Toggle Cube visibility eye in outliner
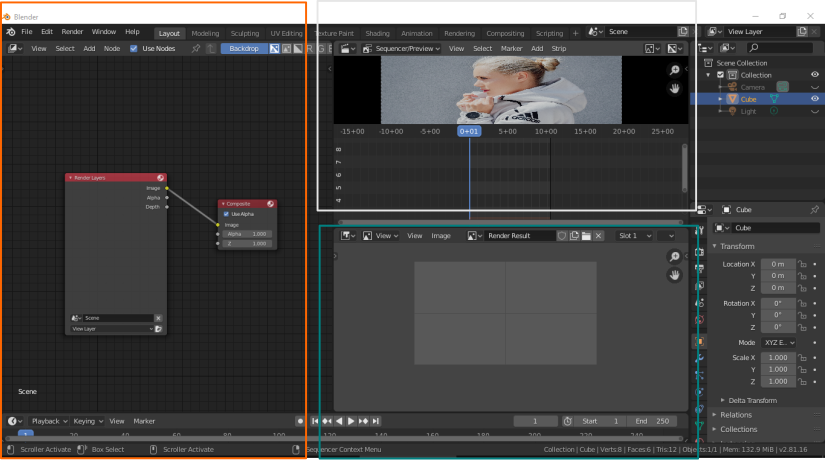Image resolution: width=825 pixels, height=474 pixels. tap(814, 98)
